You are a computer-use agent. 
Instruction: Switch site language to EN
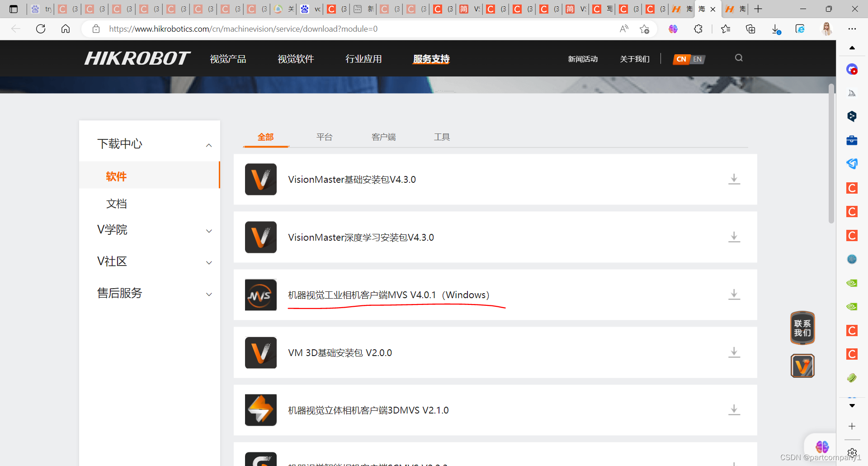pos(698,59)
